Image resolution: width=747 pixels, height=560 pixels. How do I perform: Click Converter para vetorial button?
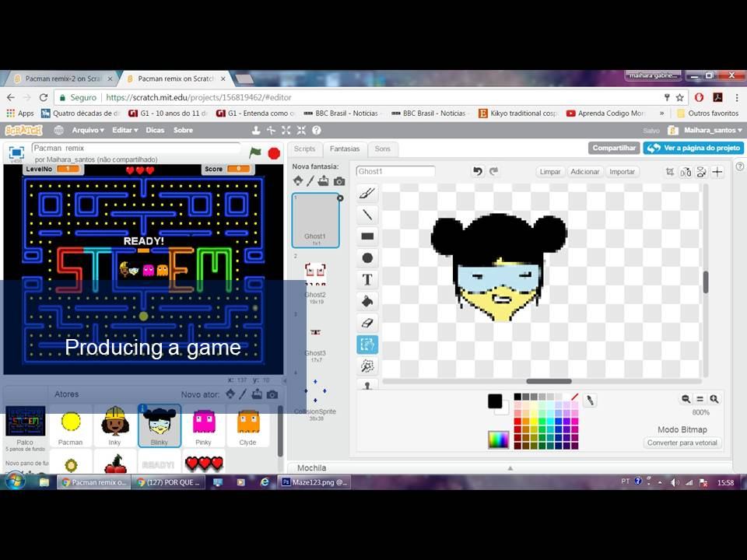click(683, 443)
